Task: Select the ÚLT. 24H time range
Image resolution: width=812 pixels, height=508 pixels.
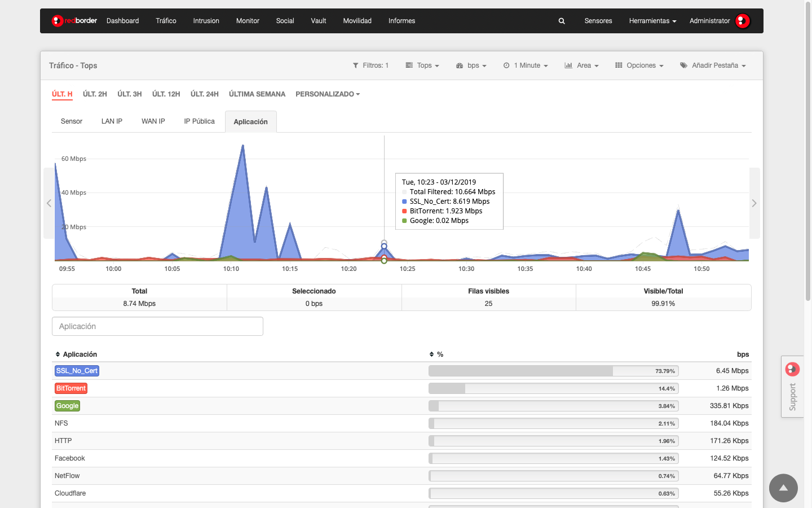Action: click(x=204, y=94)
